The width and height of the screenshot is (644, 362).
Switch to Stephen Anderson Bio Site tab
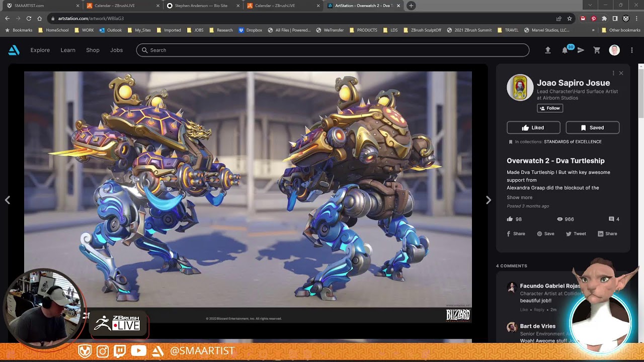click(202, 6)
